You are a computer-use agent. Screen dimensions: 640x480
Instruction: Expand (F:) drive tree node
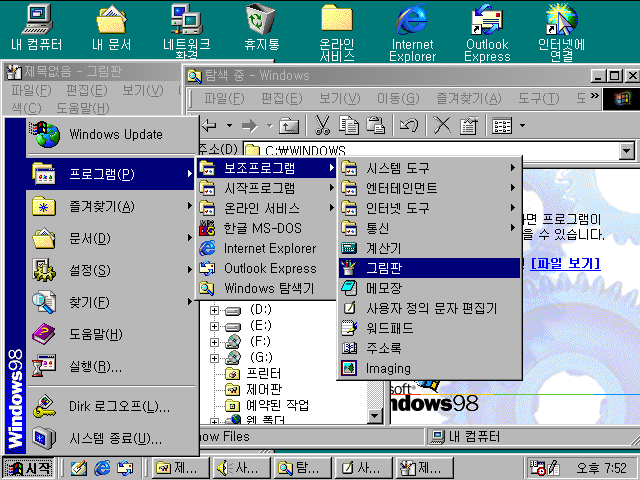[214, 342]
